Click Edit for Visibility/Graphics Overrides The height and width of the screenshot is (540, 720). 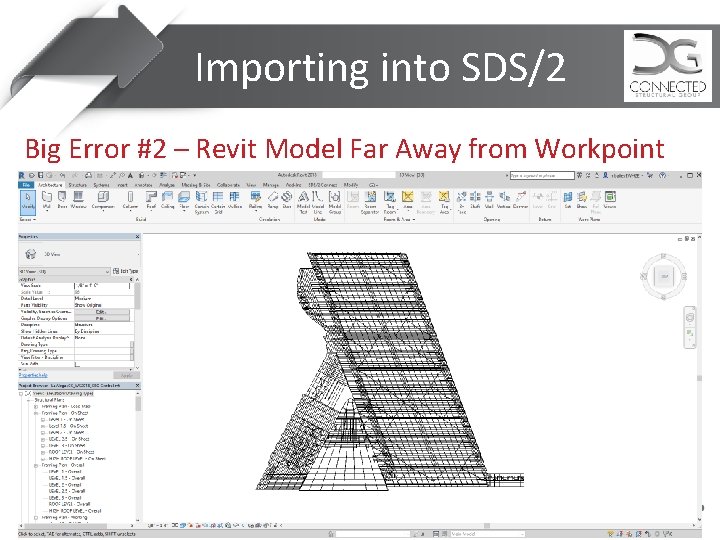pyautogui.click(x=101, y=312)
